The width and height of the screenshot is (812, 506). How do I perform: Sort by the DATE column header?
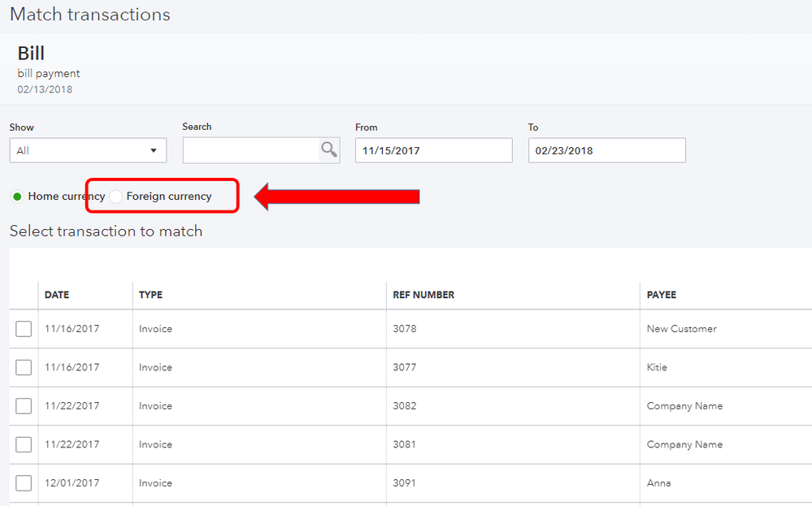tap(57, 295)
